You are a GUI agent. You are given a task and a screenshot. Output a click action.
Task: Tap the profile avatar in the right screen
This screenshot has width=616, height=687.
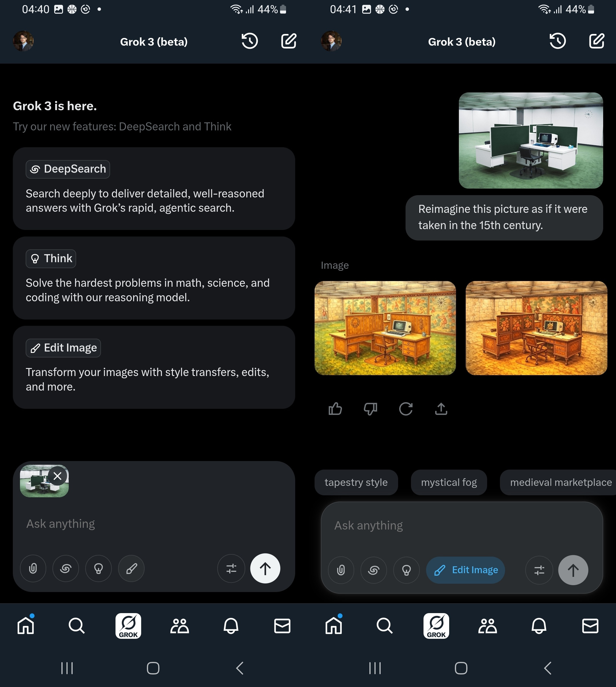coord(331,41)
